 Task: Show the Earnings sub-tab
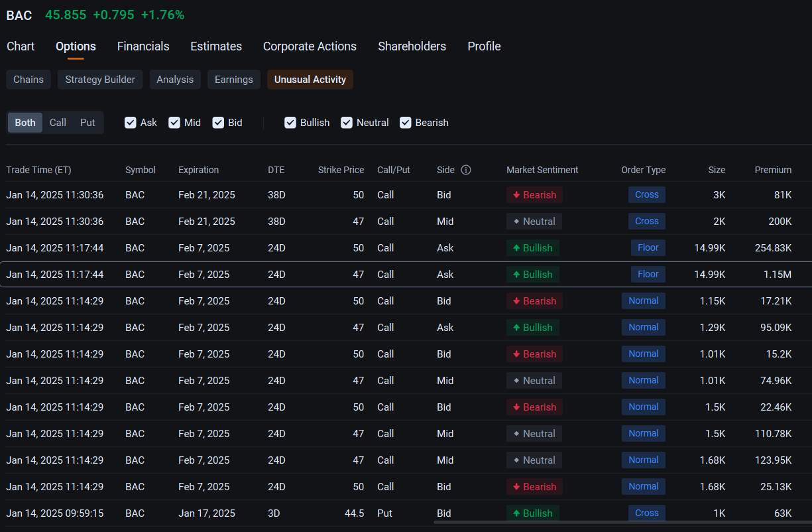coord(234,80)
